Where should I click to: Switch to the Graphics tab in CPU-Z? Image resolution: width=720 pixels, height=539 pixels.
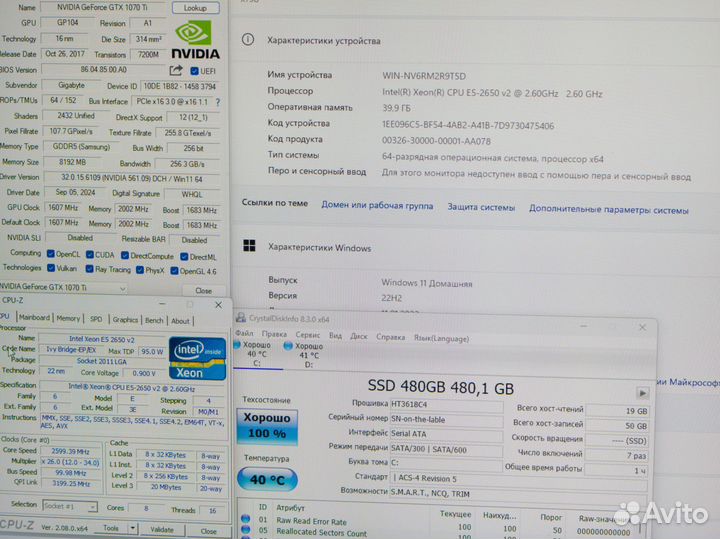pos(125,320)
